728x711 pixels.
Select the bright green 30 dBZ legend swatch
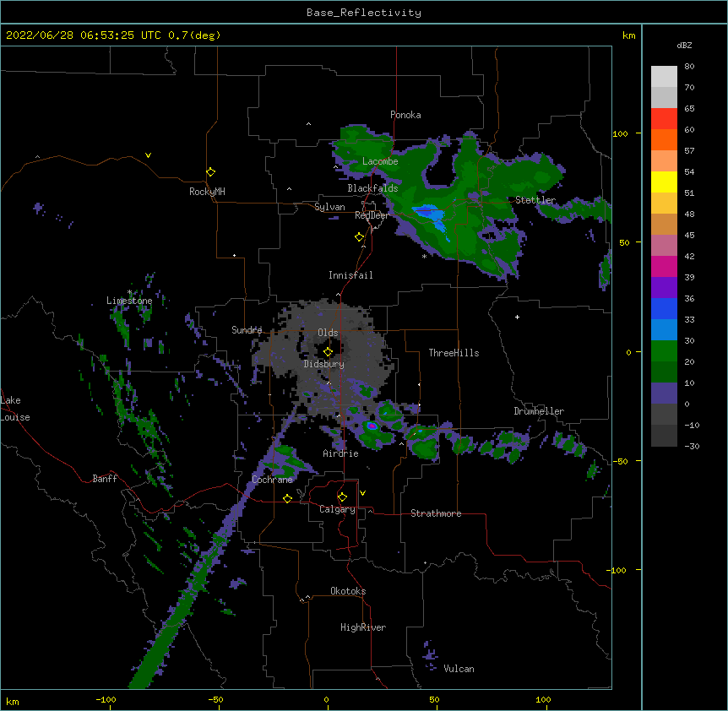click(664, 351)
